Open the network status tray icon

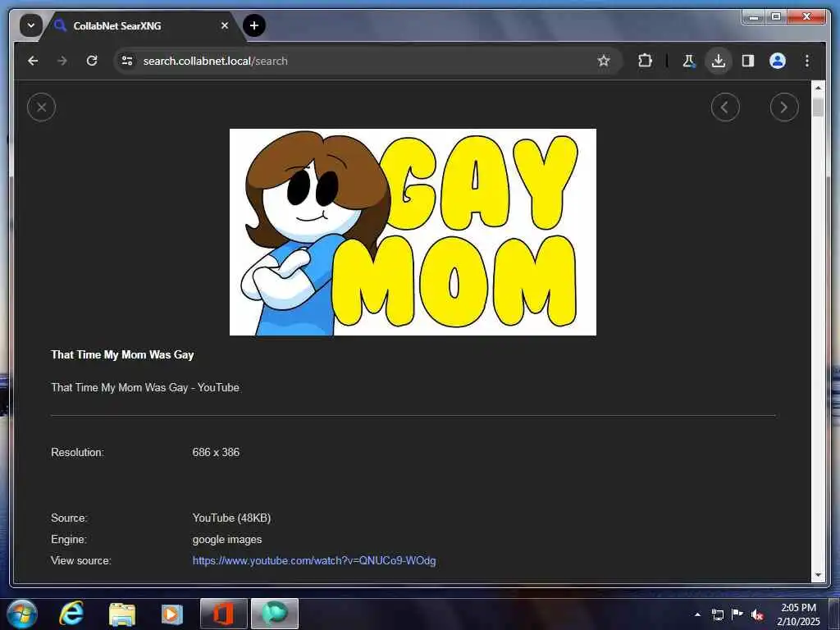click(717, 614)
